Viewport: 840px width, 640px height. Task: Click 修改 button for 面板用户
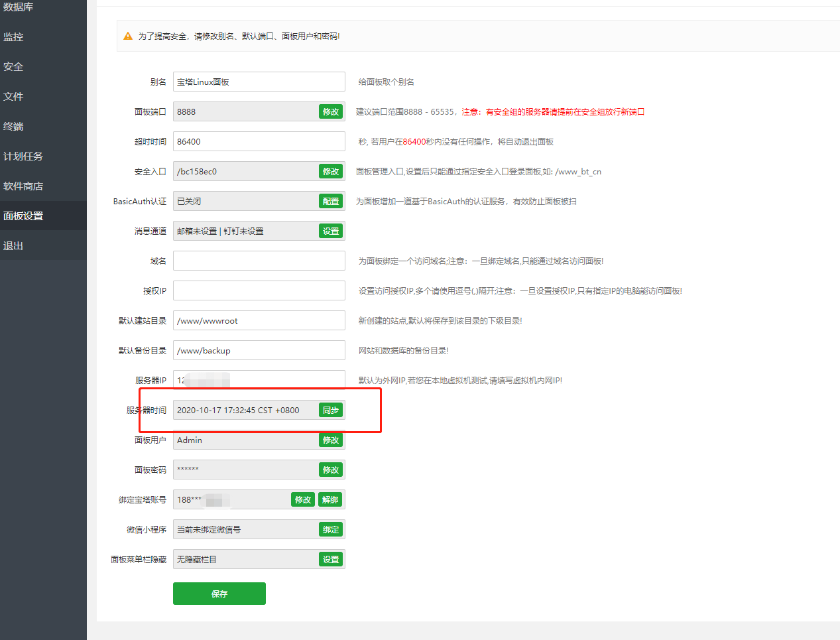coord(331,440)
